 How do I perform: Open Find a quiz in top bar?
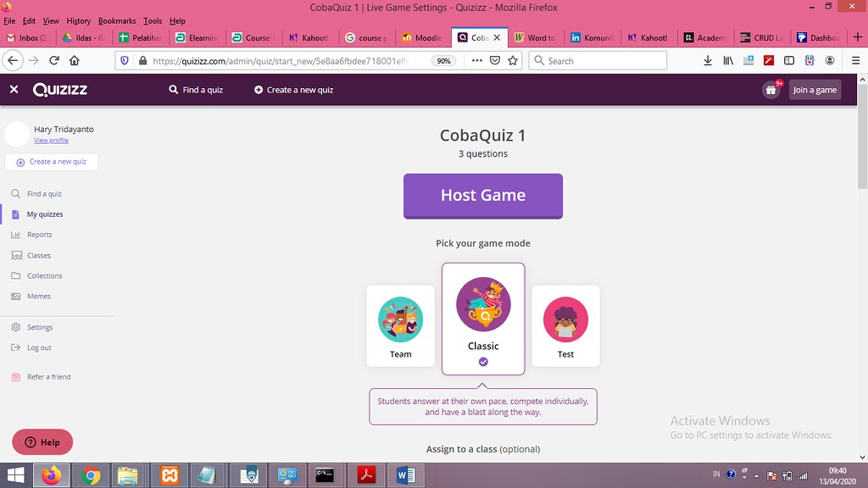point(196,90)
